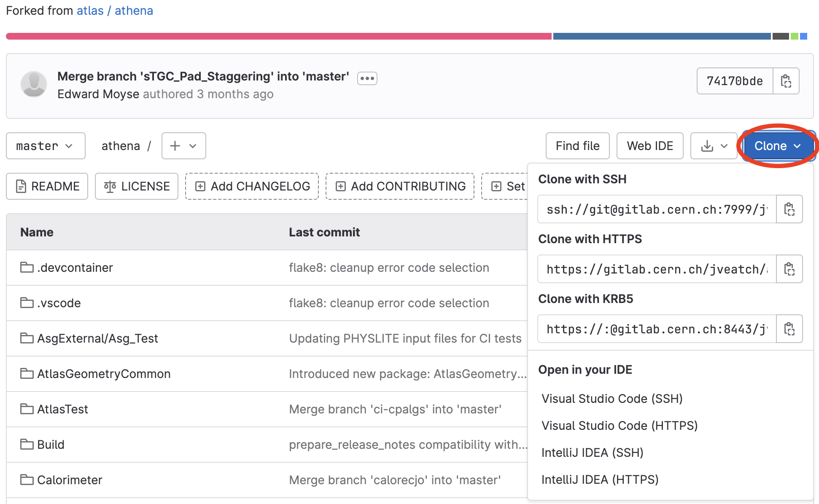Image resolution: width=819 pixels, height=504 pixels.
Task: Select the SSH clone URL field
Action: (x=657, y=209)
